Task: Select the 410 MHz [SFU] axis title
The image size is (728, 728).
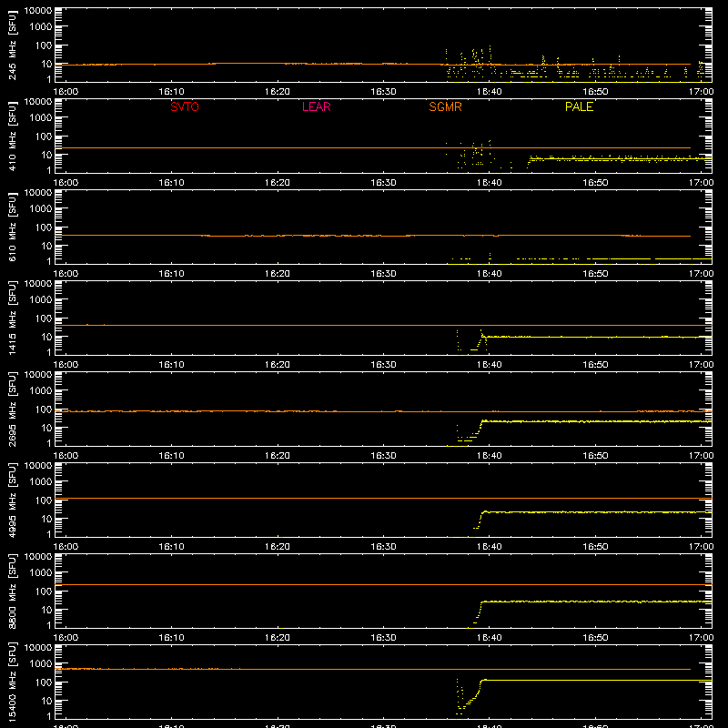Action: pyautogui.click(x=13, y=136)
